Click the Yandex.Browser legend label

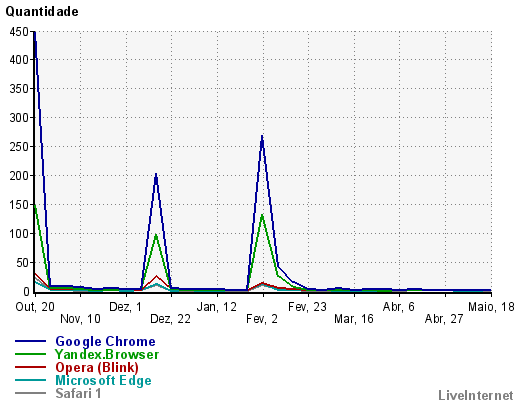107,354
